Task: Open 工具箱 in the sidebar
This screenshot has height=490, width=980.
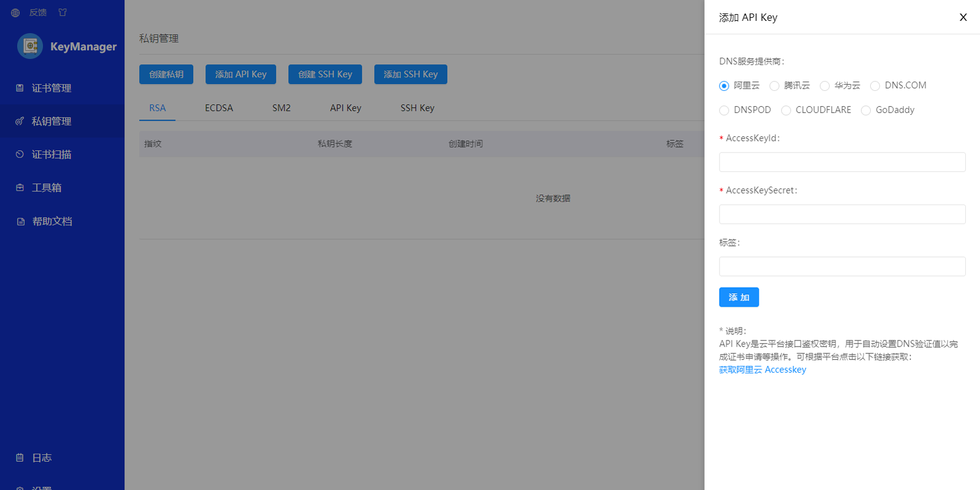Action: click(x=62, y=188)
